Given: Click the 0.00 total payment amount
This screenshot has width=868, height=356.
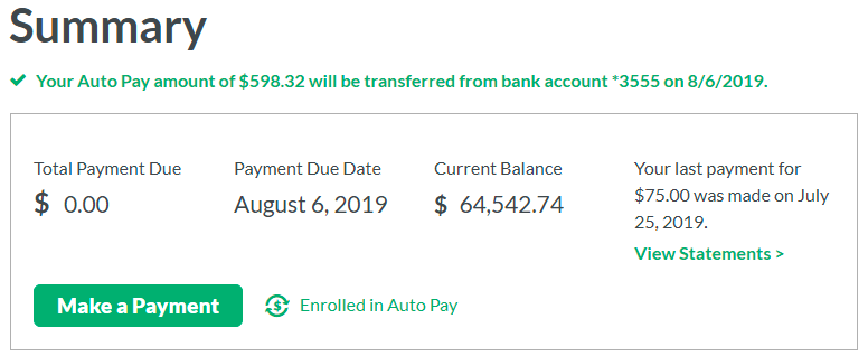Looking at the screenshot, I should click(x=86, y=204).
